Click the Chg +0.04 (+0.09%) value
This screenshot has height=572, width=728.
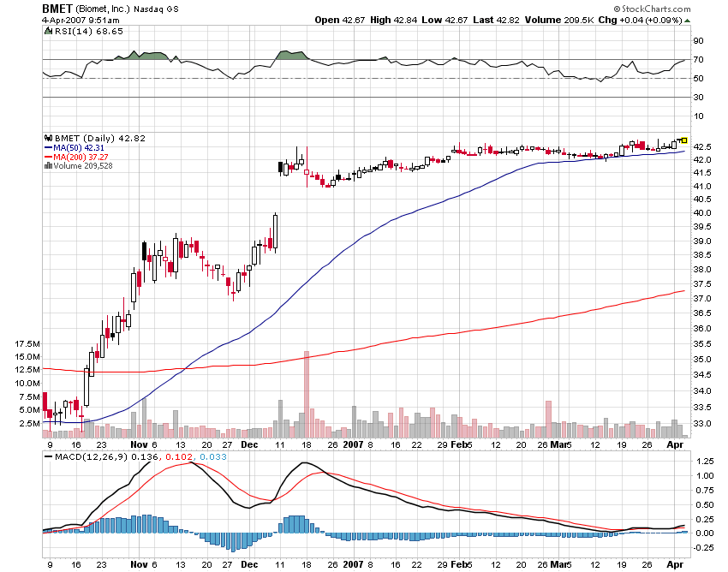[641, 20]
